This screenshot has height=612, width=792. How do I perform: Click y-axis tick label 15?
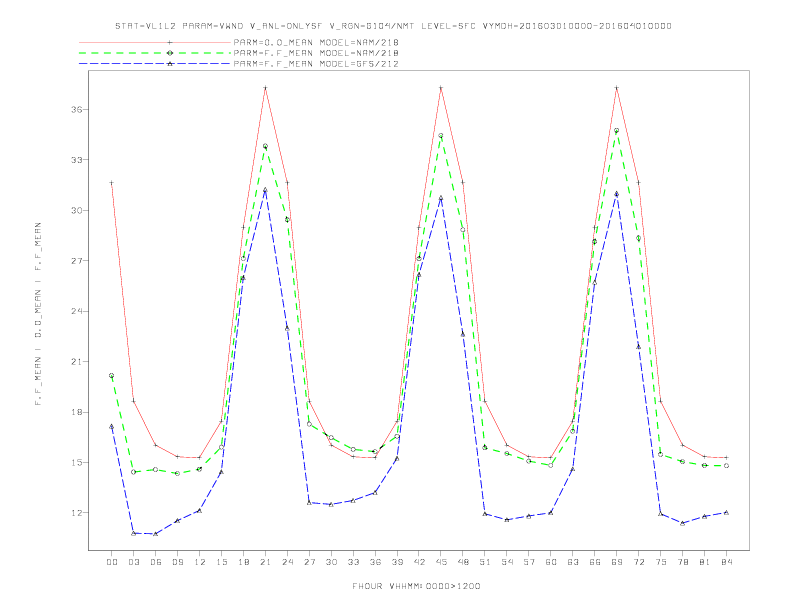(x=77, y=463)
